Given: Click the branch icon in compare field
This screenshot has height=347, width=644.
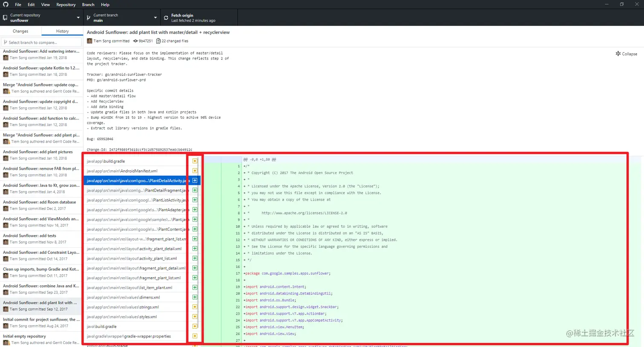Looking at the screenshot, I should pos(6,43).
